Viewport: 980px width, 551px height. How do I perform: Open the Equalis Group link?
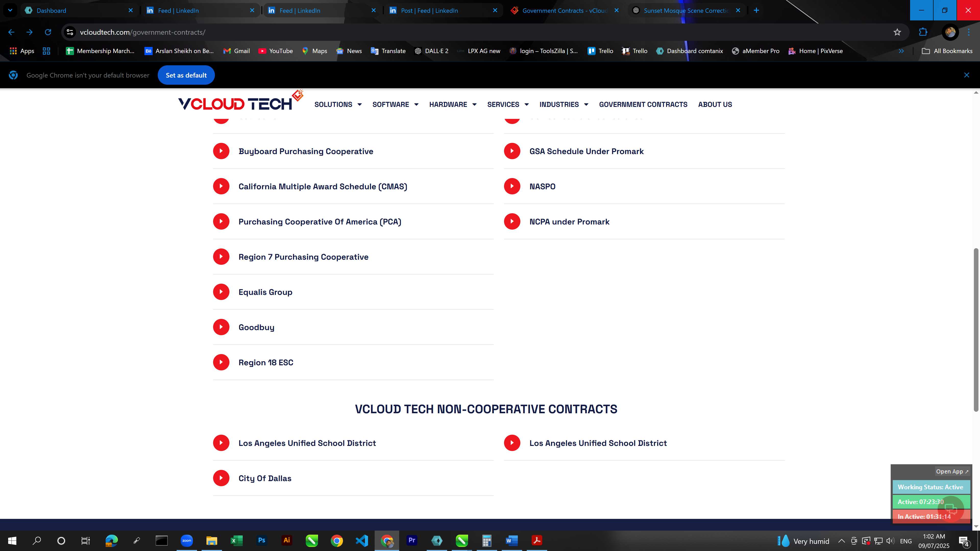coord(265,292)
